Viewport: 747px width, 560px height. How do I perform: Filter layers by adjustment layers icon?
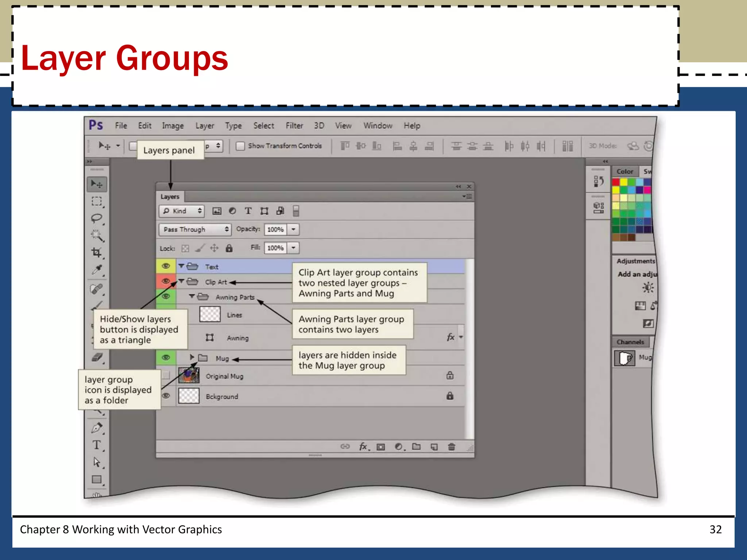(232, 211)
